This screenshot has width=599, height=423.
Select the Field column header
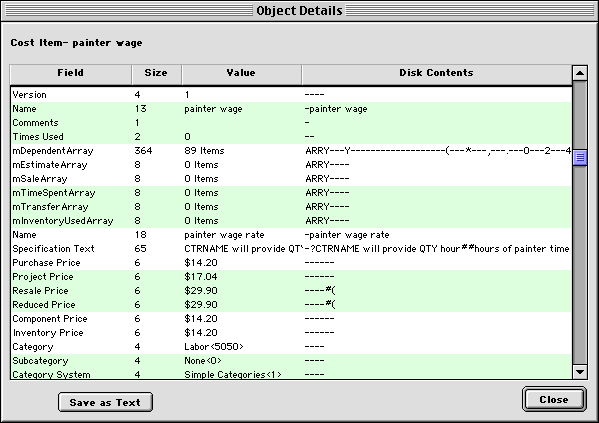(x=71, y=74)
